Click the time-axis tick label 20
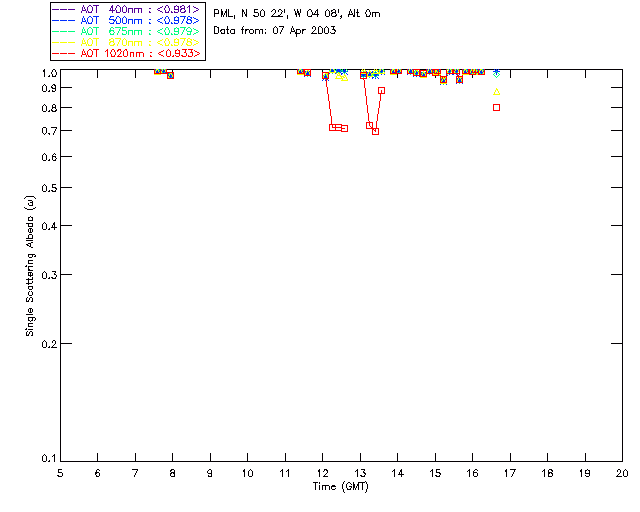 pos(622,474)
